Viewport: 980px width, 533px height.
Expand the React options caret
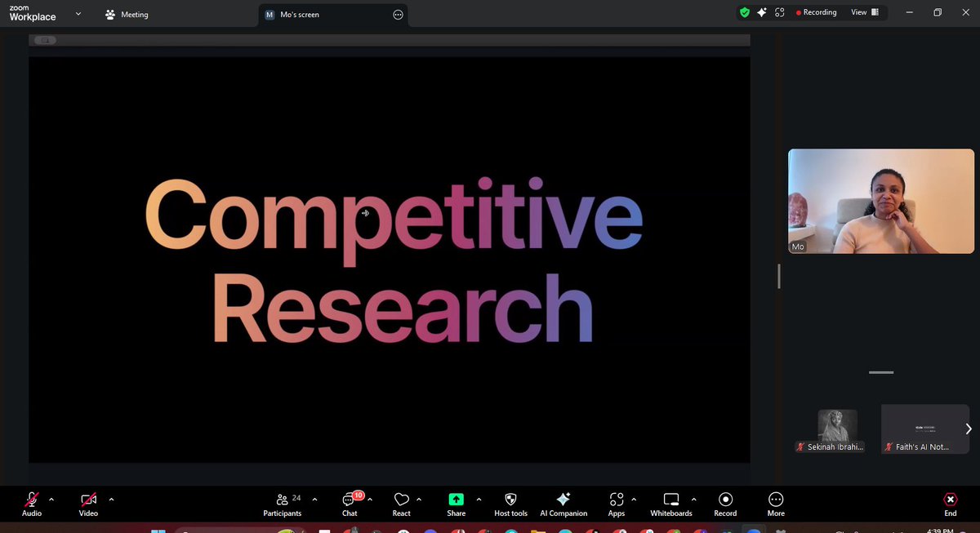coord(419,499)
